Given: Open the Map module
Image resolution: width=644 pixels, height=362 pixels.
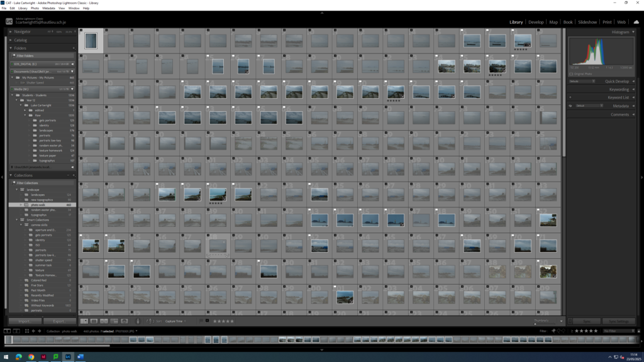Looking at the screenshot, I should click(553, 22).
